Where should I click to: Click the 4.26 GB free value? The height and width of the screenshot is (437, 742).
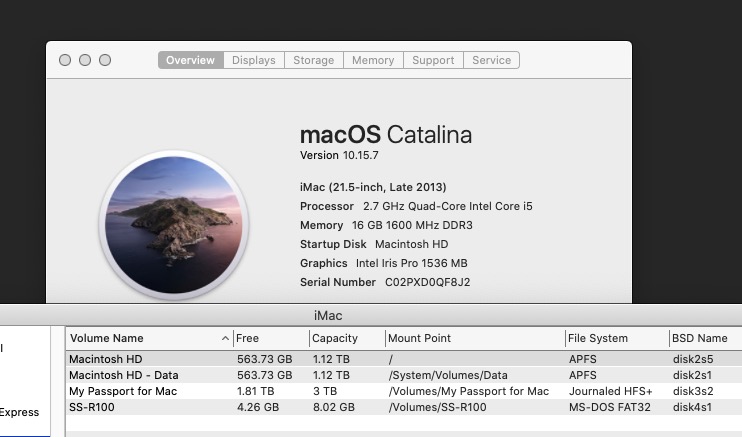click(258, 407)
